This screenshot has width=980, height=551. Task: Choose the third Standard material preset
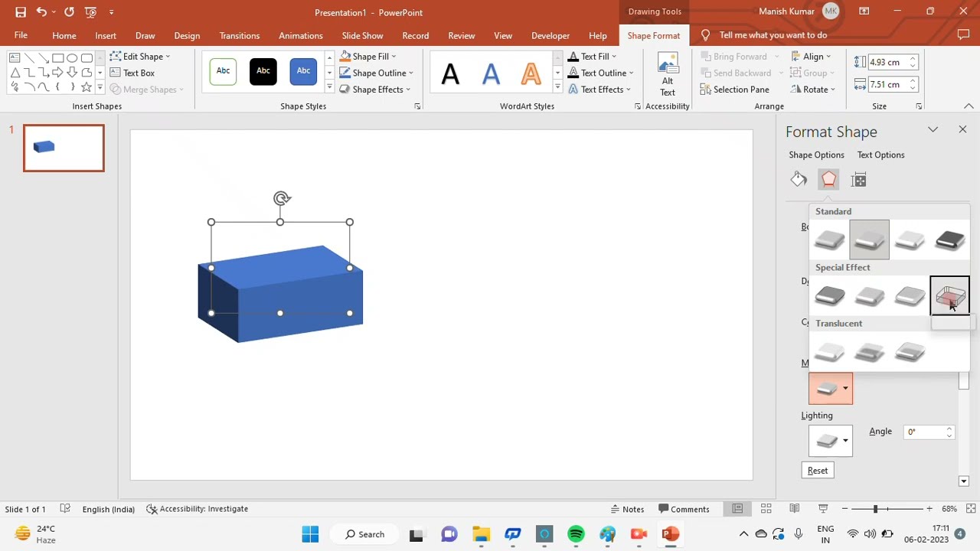[x=910, y=240]
